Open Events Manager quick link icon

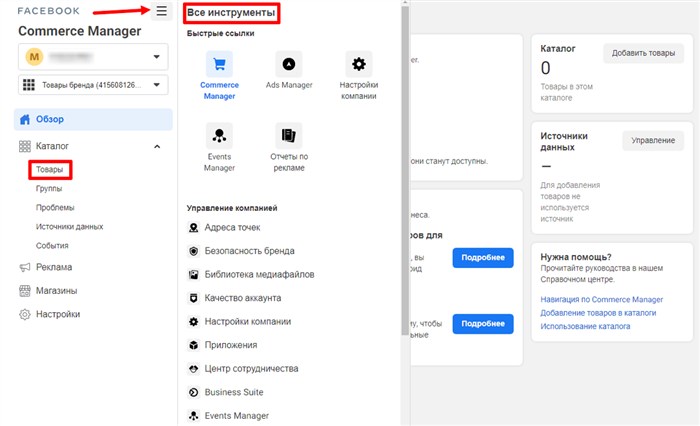point(219,135)
